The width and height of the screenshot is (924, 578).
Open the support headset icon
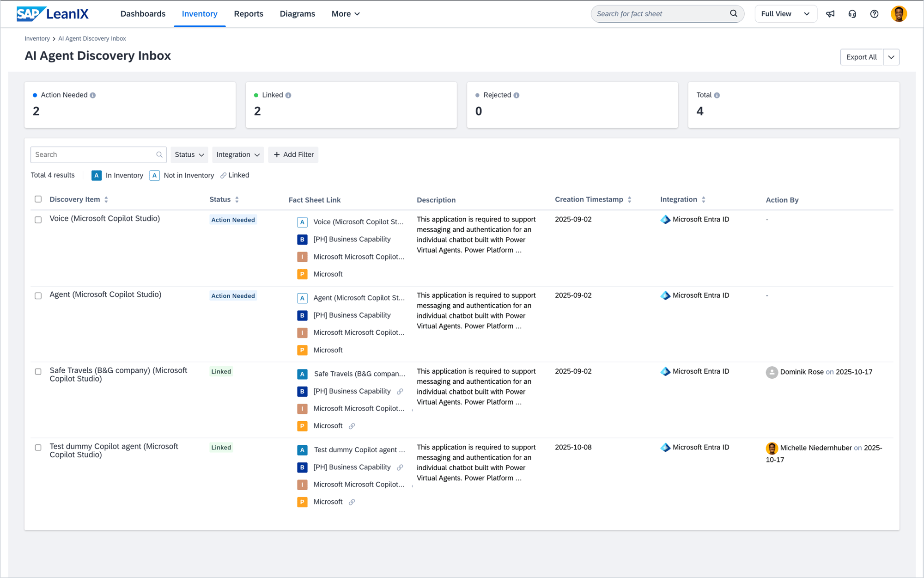click(852, 14)
